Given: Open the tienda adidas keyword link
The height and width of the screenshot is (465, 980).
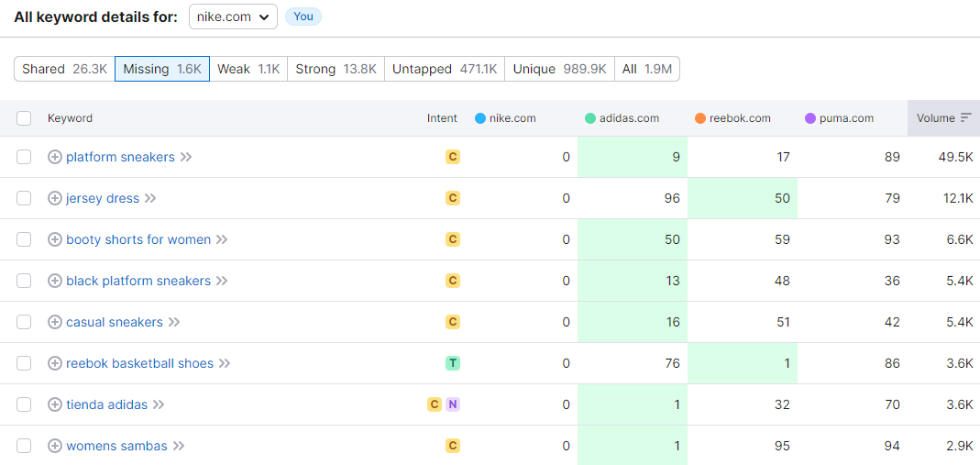Looking at the screenshot, I should pos(107,404).
